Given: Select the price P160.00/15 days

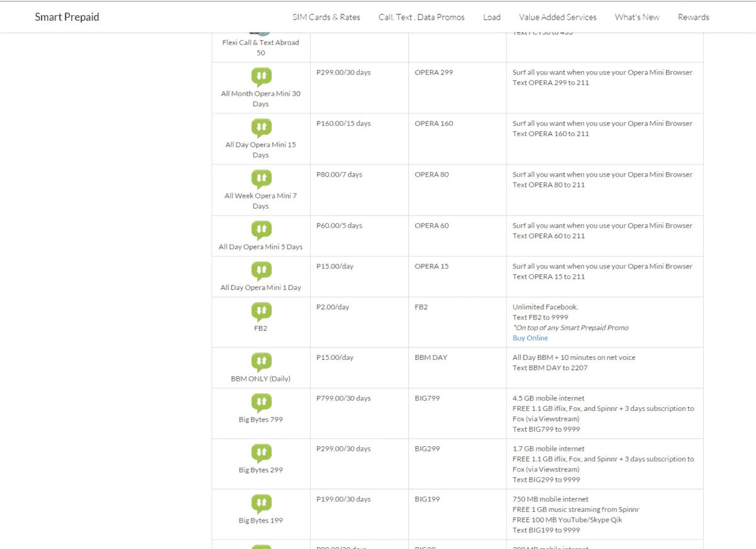Looking at the screenshot, I should pos(343,124).
